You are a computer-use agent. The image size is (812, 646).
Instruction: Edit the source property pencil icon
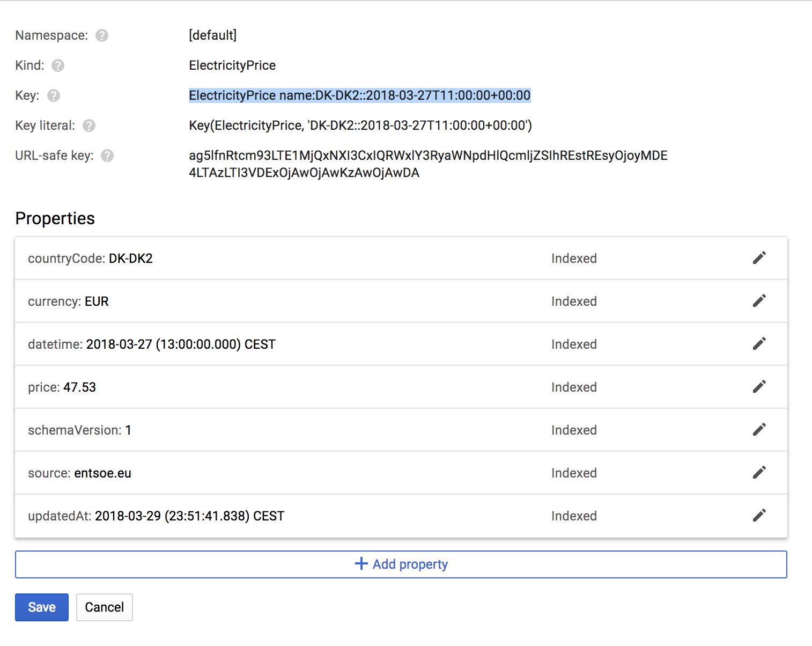[x=759, y=473]
